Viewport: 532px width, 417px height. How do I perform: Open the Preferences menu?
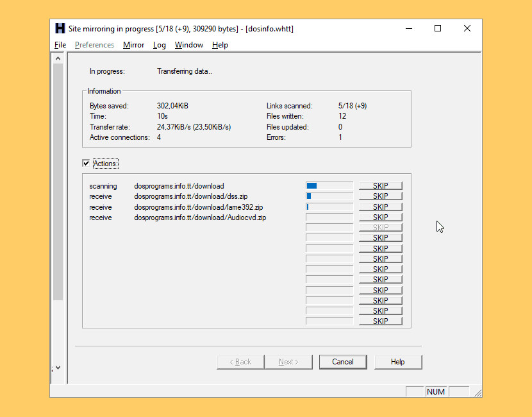94,45
